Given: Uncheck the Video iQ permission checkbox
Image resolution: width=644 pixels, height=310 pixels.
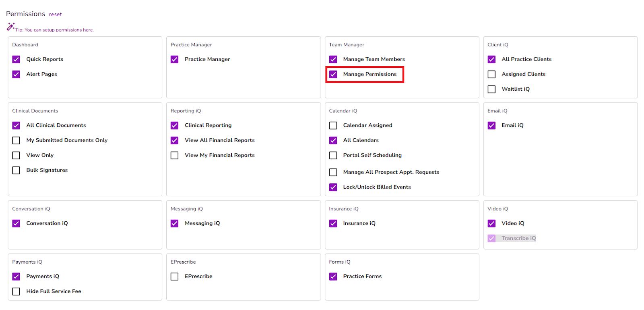Looking at the screenshot, I should click(x=491, y=223).
